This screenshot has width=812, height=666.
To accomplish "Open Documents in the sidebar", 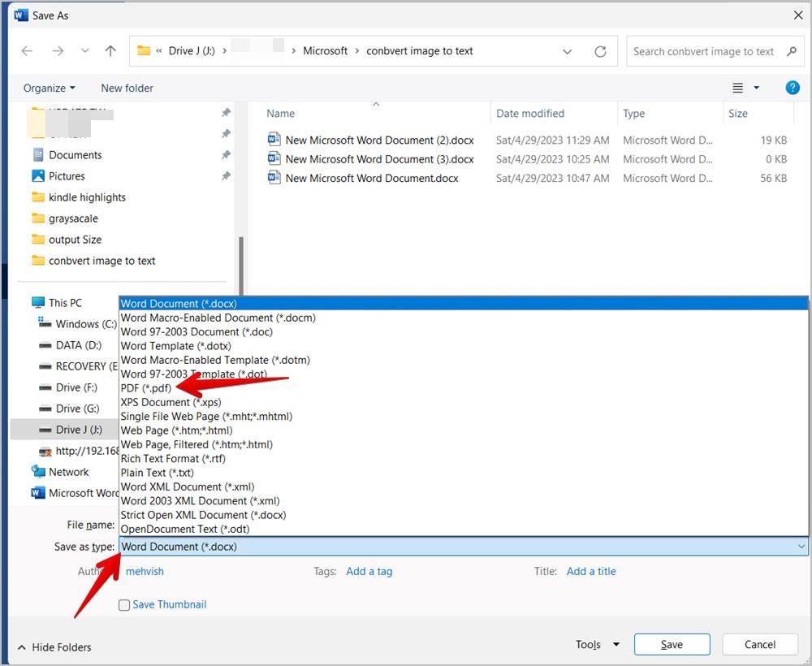I will 75,155.
